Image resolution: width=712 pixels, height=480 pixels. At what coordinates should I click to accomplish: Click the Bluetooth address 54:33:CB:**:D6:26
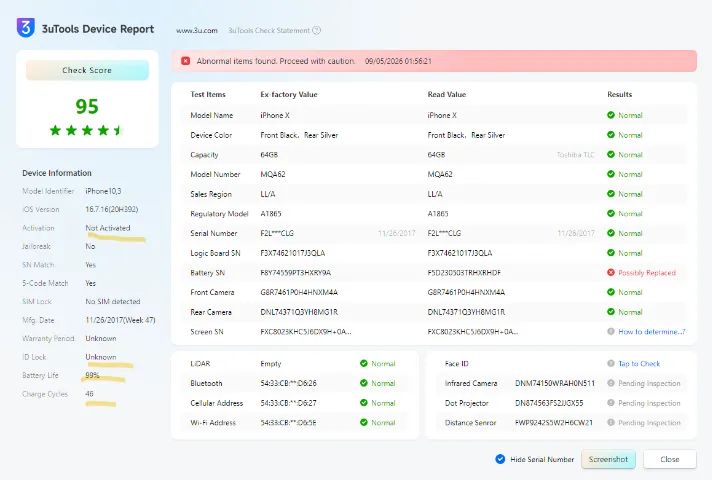pos(288,383)
